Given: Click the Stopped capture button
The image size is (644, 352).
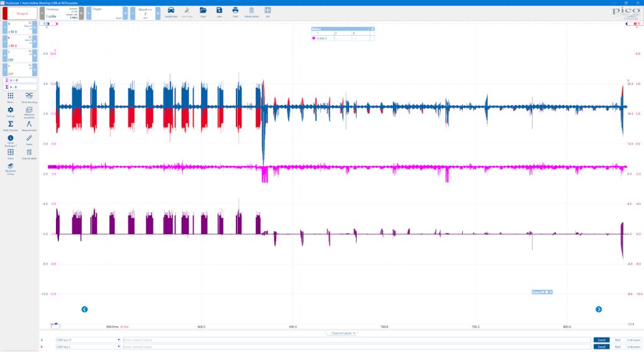Looking at the screenshot, I should point(19,13).
